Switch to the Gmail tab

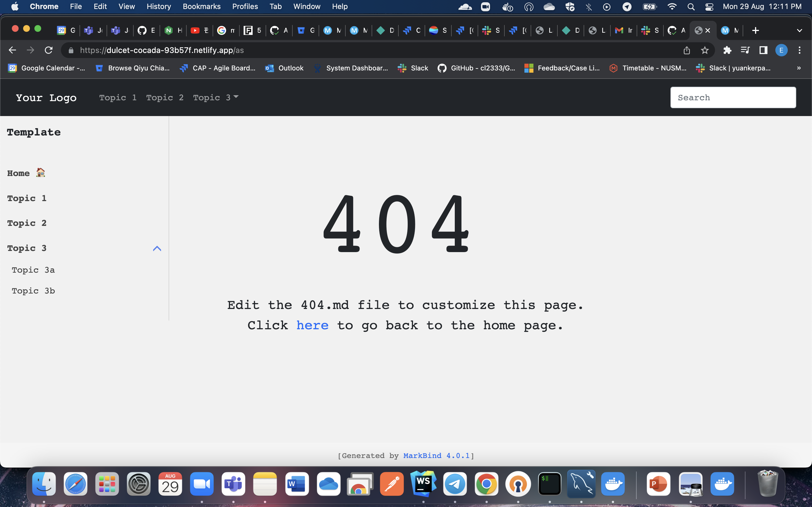coord(623,30)
